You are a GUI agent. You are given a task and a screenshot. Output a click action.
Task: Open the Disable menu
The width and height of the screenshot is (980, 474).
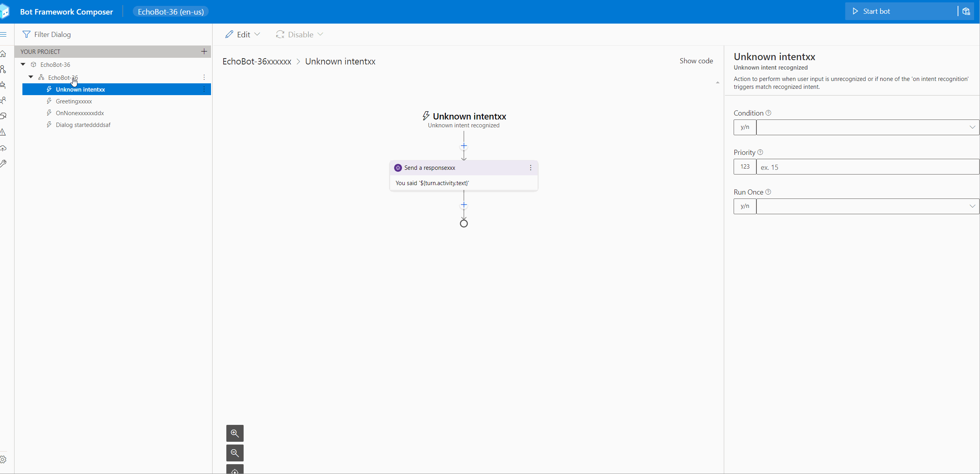300,35
